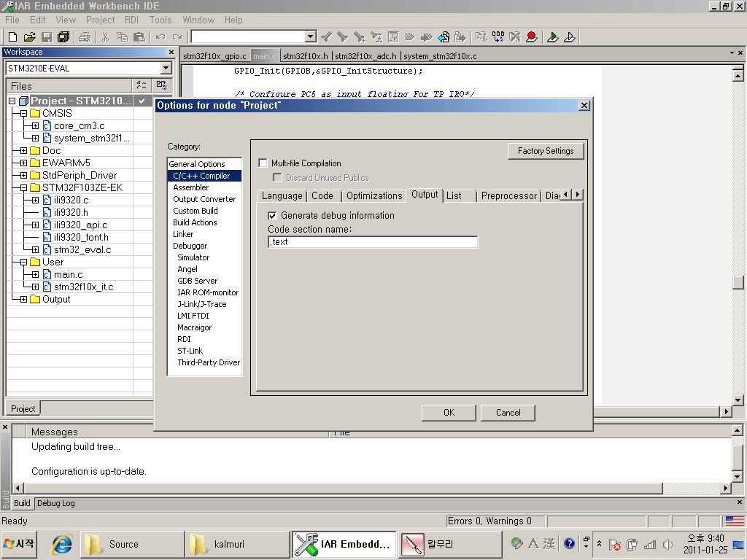Click the Cut scissors toolbar icon
The height and width of the screenshot is (560, 747).
tap(105, 36)
